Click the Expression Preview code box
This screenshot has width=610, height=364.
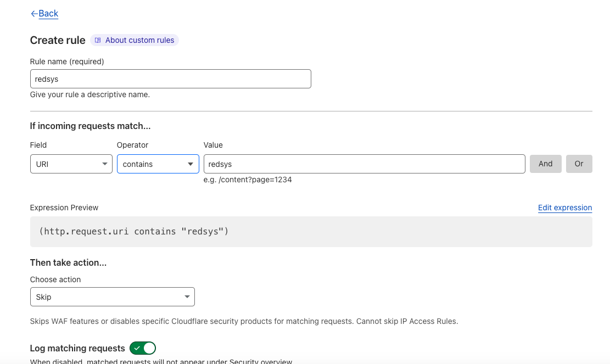(311, 232)
